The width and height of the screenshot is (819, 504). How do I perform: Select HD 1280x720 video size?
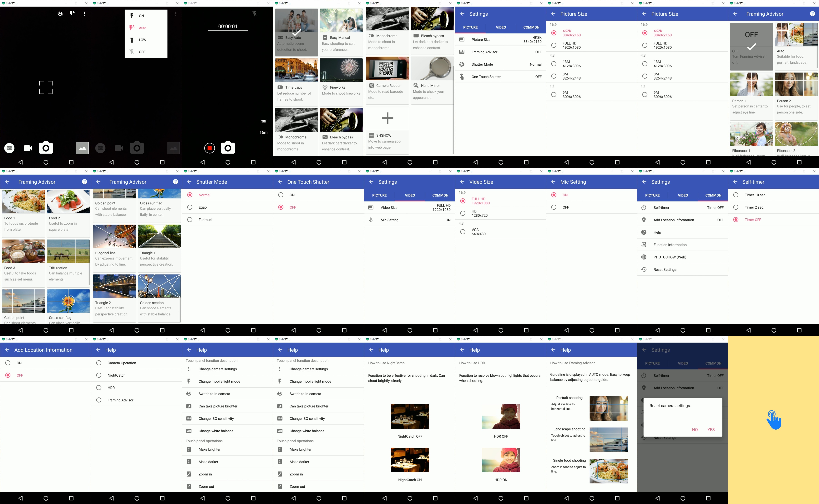pos(500,213)
